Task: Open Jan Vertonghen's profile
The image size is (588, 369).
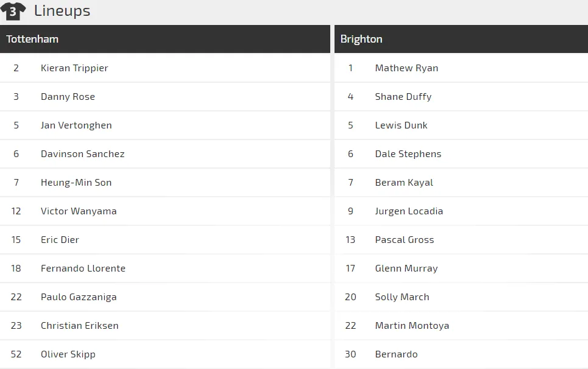Action: 76,125
